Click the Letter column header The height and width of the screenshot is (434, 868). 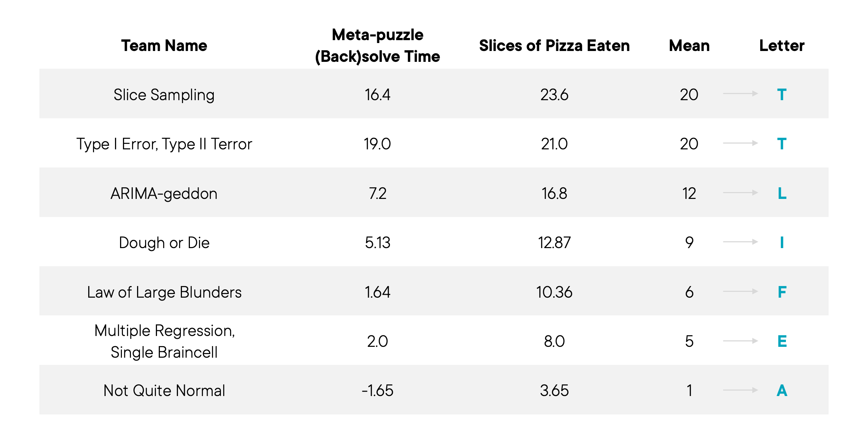coord(782,46)
